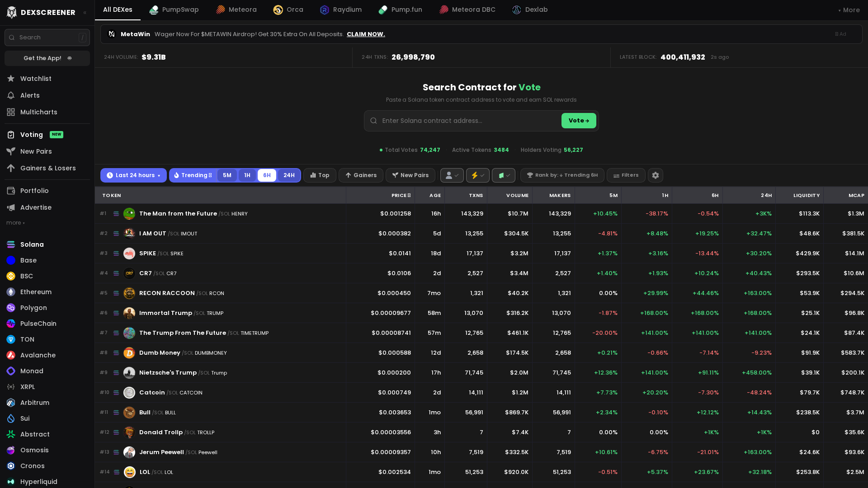
Task: Switch to Orca tab
Action: point(288,10)
